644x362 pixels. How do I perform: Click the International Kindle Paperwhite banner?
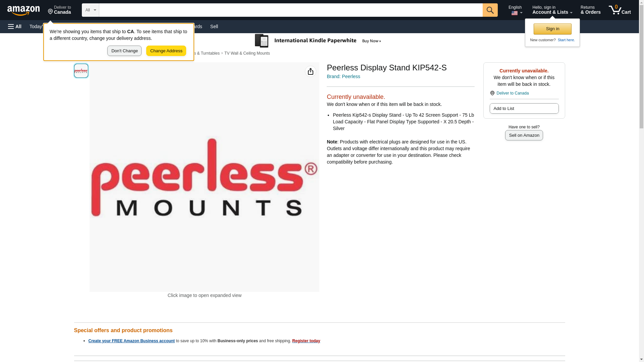pyautogui.click(x=318, y=41)
